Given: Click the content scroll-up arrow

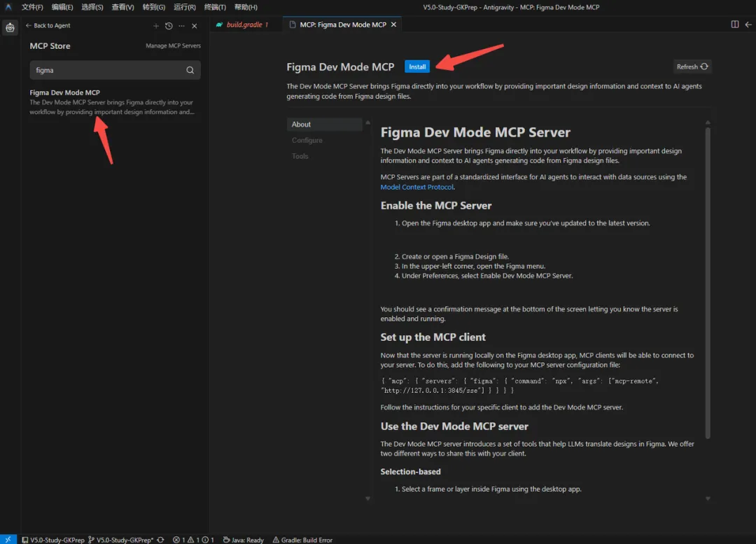Looking at the screenshot, I should (x=708, y=123).
